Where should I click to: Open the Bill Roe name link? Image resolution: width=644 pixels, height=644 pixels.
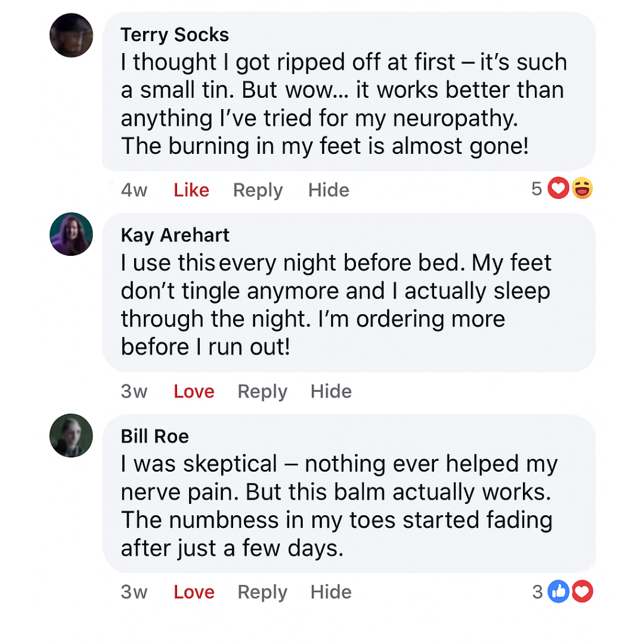point(155,436)
